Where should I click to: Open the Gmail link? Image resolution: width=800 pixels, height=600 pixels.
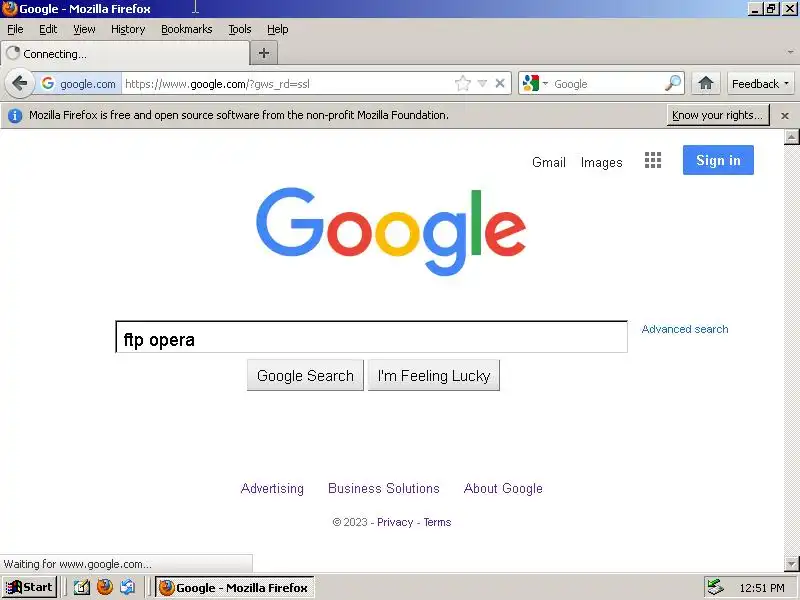pyautogui.click(x=548, y=162)
